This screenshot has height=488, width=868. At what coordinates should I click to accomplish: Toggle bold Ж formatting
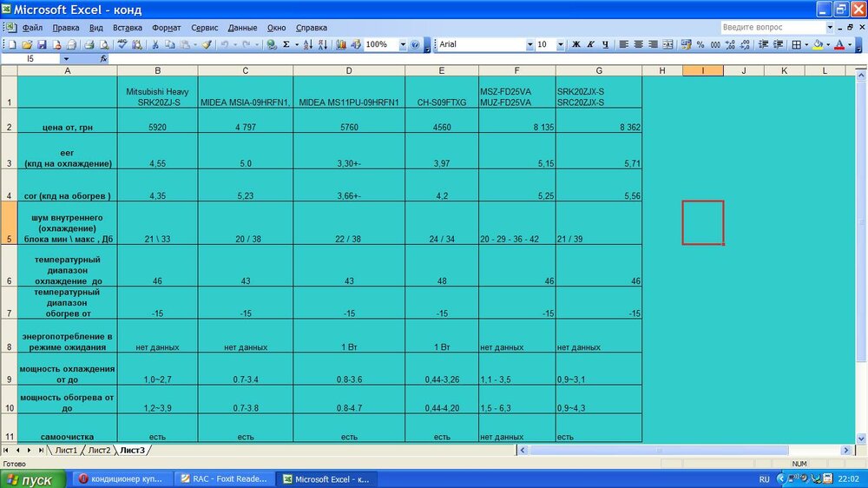(576, 45)
